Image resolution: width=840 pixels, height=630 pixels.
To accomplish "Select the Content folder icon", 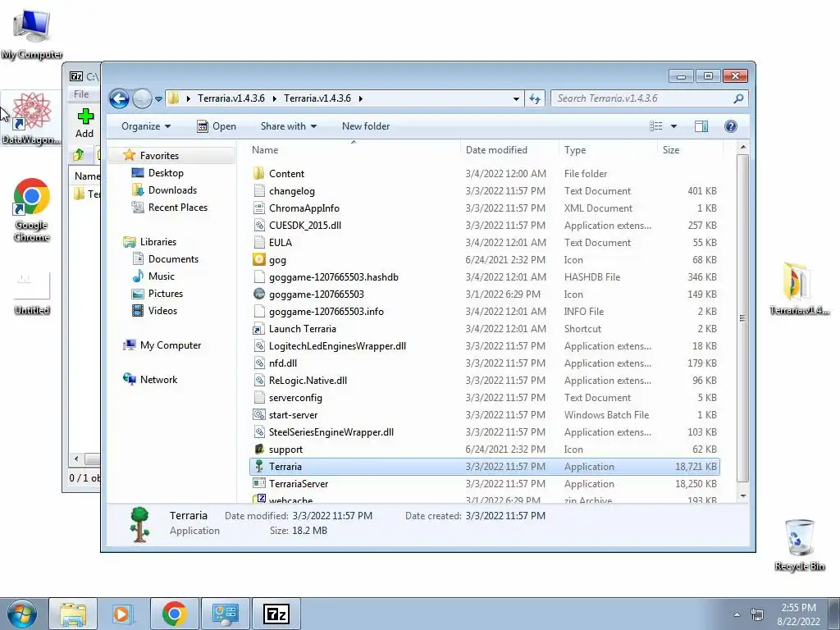I will pyautogui.click(x=259, y=174).
